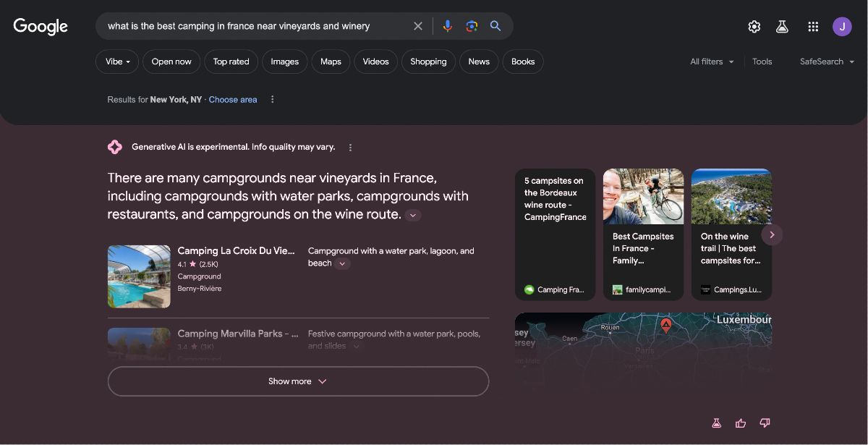Open 5 campsites on Bordeaux wine route card
This screenshot has width=868, height=445.
point(555,234)
